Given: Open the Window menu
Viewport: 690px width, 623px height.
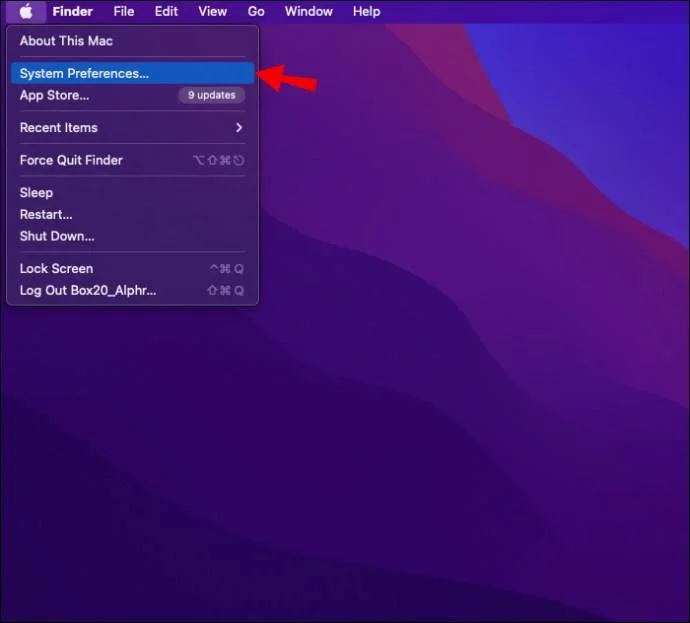Looking at the screenshot, I should 308,11.
